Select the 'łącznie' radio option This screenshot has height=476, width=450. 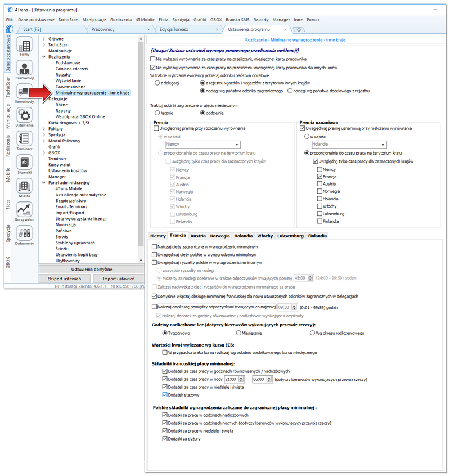pos(157,113)
